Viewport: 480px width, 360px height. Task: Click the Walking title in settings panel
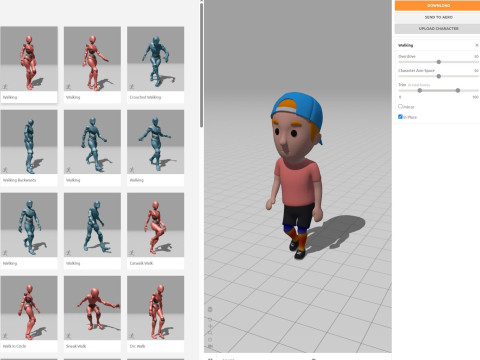pyautogui.click(x=406, y=45)
